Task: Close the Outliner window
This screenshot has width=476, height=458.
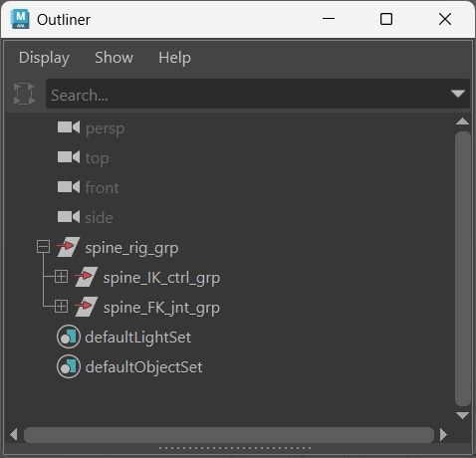Action: point(445,19)
